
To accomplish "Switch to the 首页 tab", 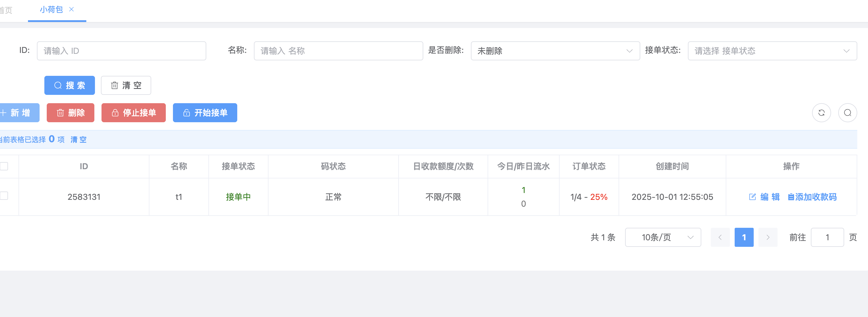I will (6, 10).
